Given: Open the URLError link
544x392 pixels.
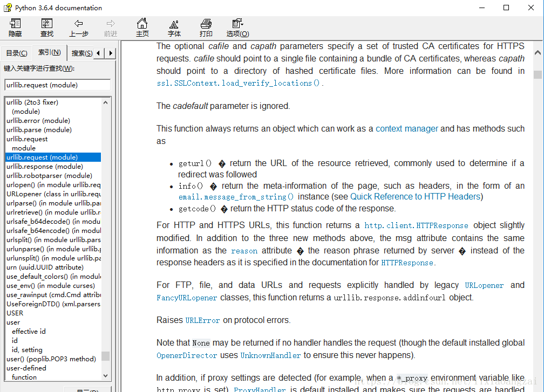Looking at the screenshot, I should 202,321.
